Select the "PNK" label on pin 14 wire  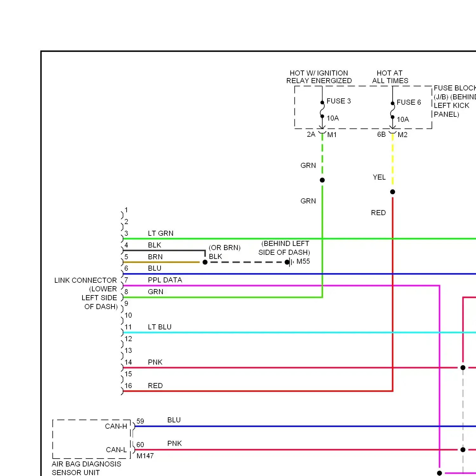(155, 362)
